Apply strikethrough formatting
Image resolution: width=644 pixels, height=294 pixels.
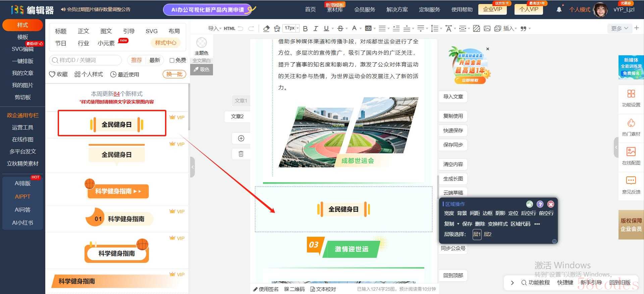pos(340,28)
